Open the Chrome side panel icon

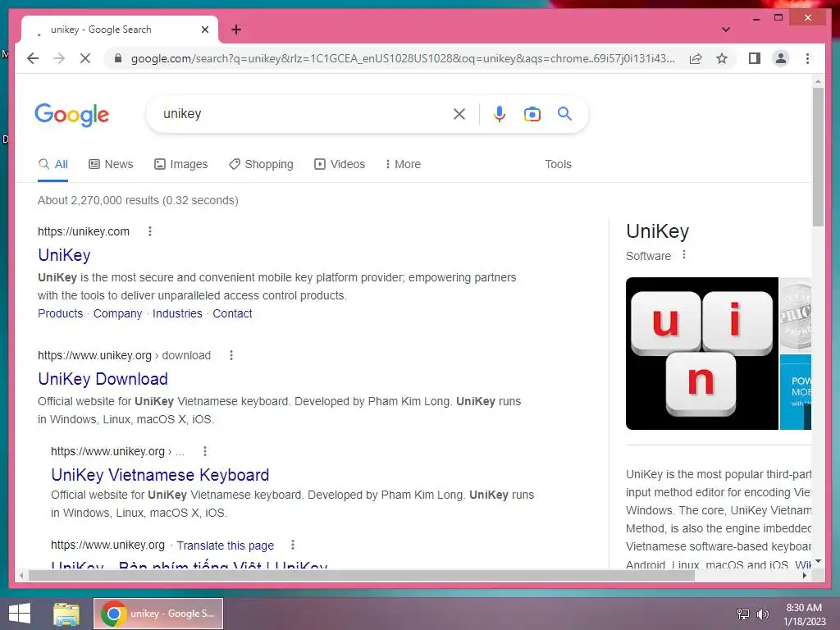click(755, 58)
